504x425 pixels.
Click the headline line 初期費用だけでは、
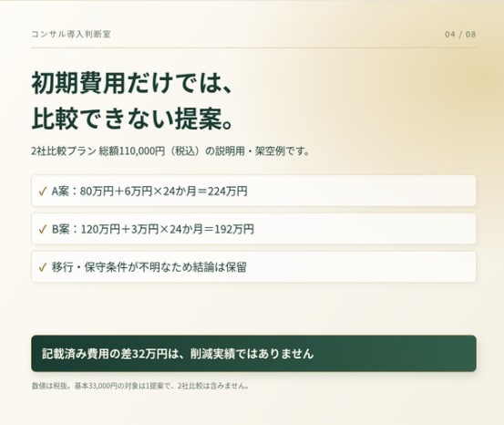coord(132,83)
